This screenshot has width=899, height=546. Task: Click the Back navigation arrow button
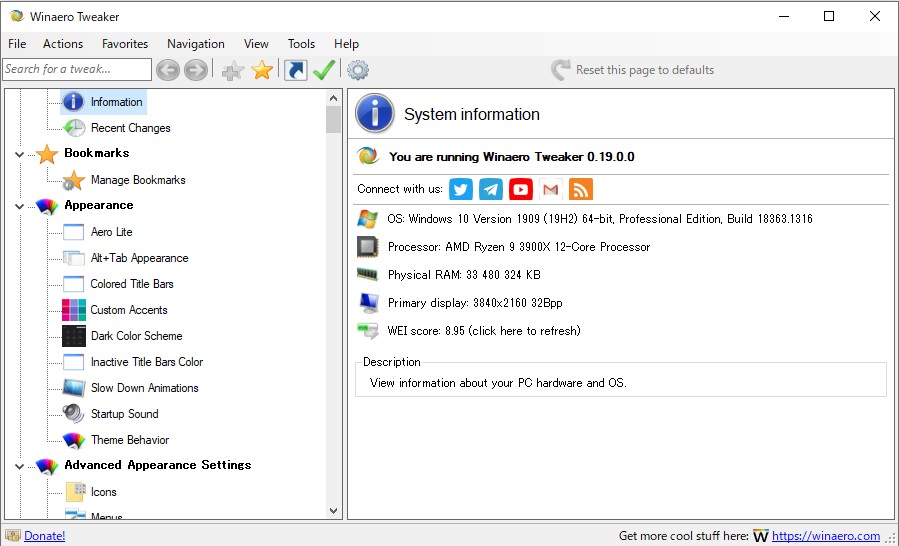[168, 70]
